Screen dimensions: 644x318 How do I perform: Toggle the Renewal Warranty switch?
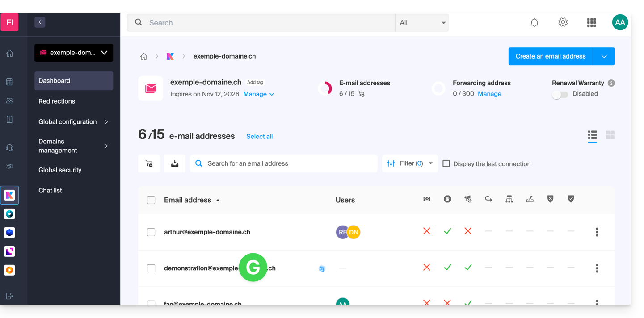pyautogui.click(x=560, y=94)
